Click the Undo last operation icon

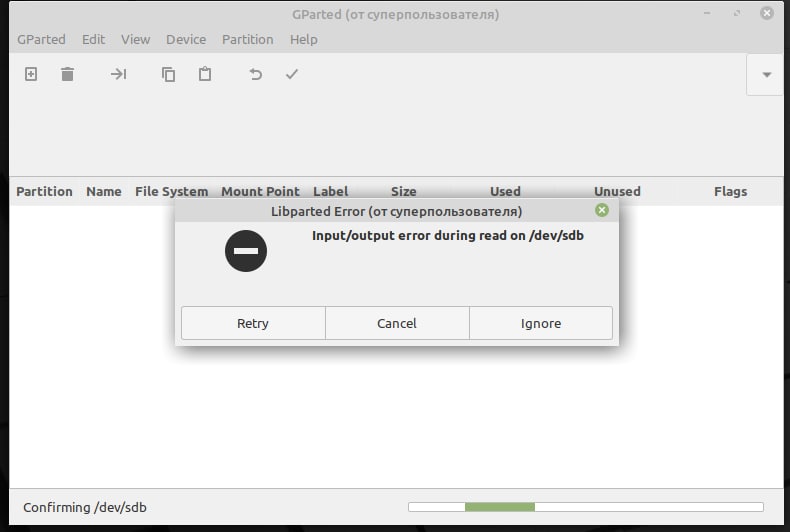(x=255, y=74)
